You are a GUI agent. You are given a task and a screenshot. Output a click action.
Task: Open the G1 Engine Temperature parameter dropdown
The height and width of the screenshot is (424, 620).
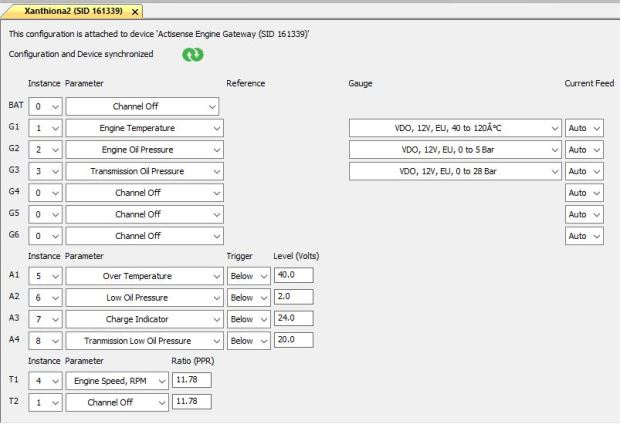point(142,128)
